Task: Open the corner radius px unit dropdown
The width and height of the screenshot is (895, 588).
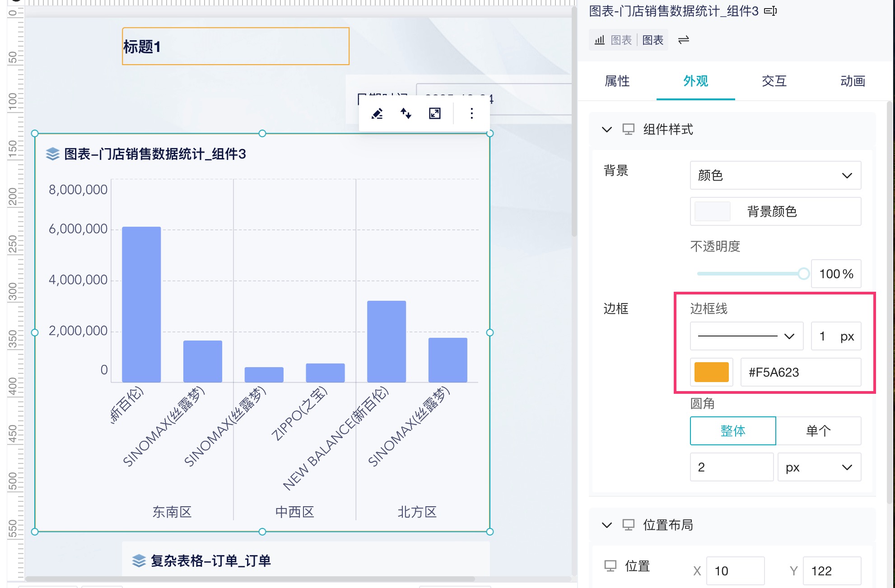Action: (x=819, y=467)
